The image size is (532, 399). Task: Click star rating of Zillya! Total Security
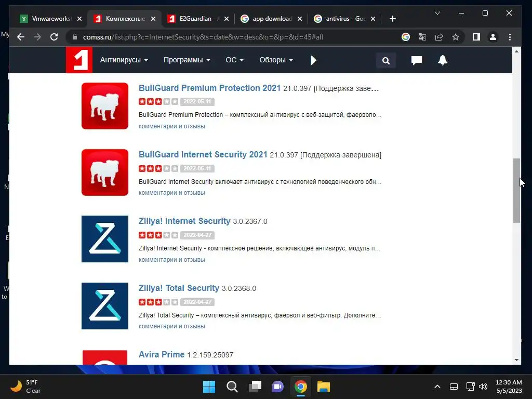point(158,302)
